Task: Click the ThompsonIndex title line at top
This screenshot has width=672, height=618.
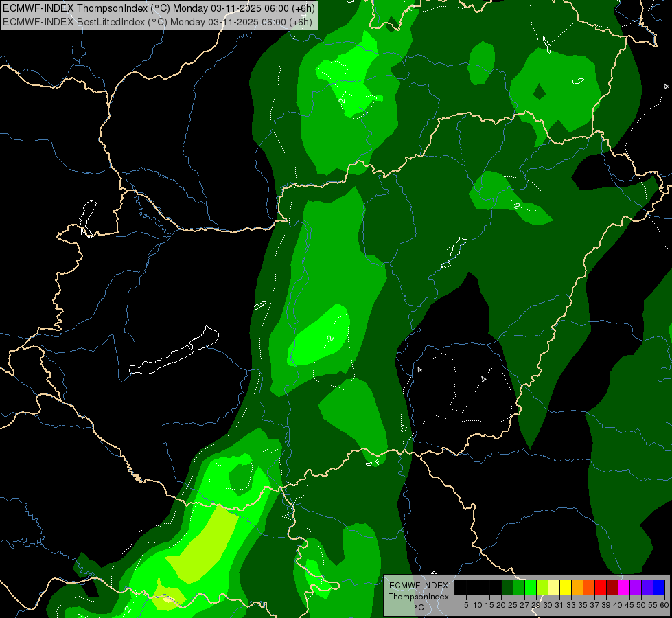Action: pyautogui.click(x=159, y=8)
